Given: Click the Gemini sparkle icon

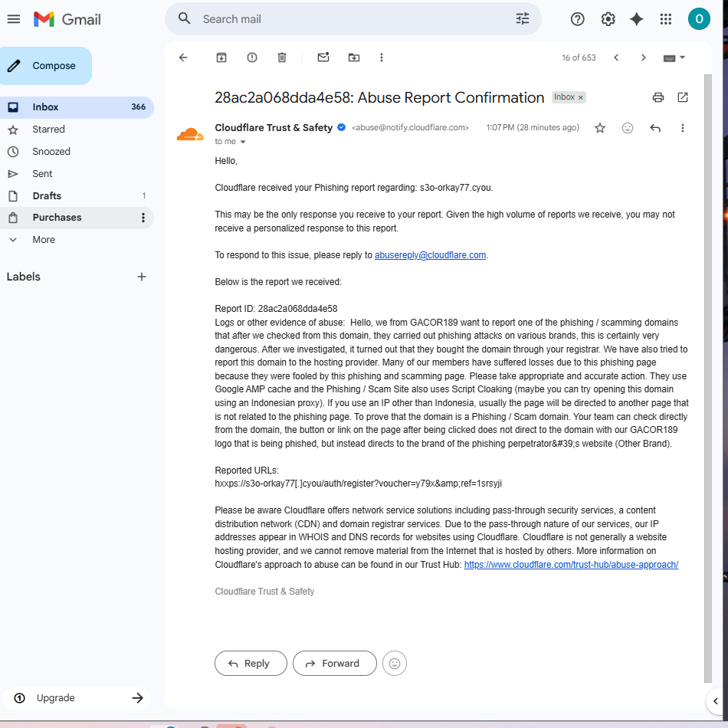Looking at the screenshot, I should 637,19.
